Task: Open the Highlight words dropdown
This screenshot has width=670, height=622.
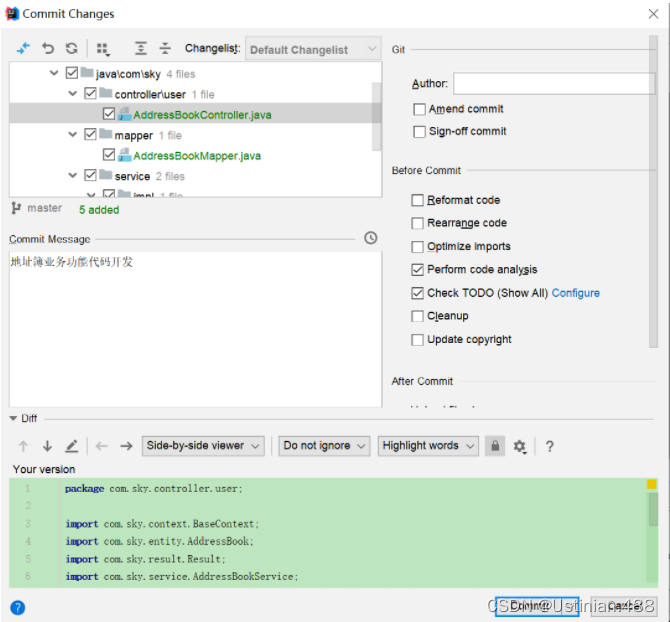Action: 428,446
